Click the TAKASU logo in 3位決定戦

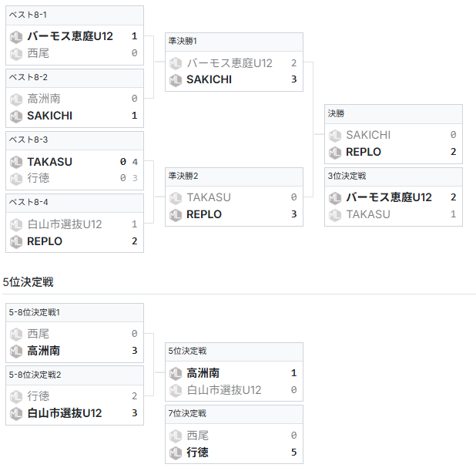pyautogui.click(x=334, y=214)
